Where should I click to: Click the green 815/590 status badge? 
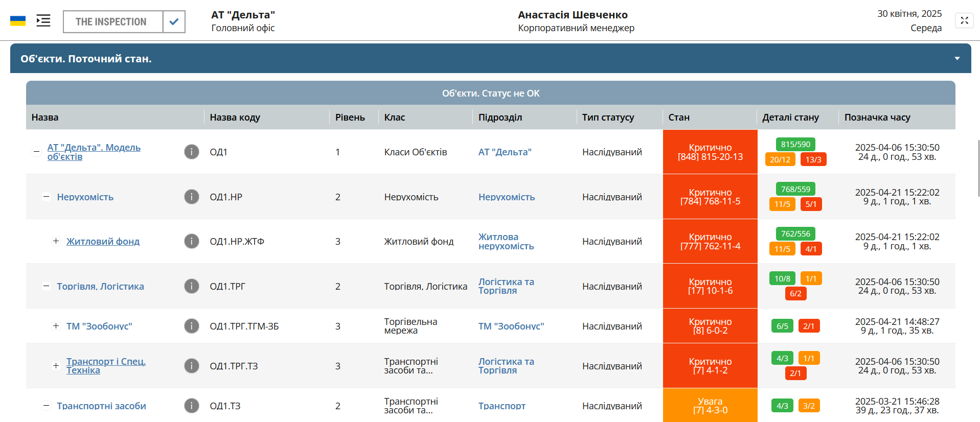click(795, 145)
